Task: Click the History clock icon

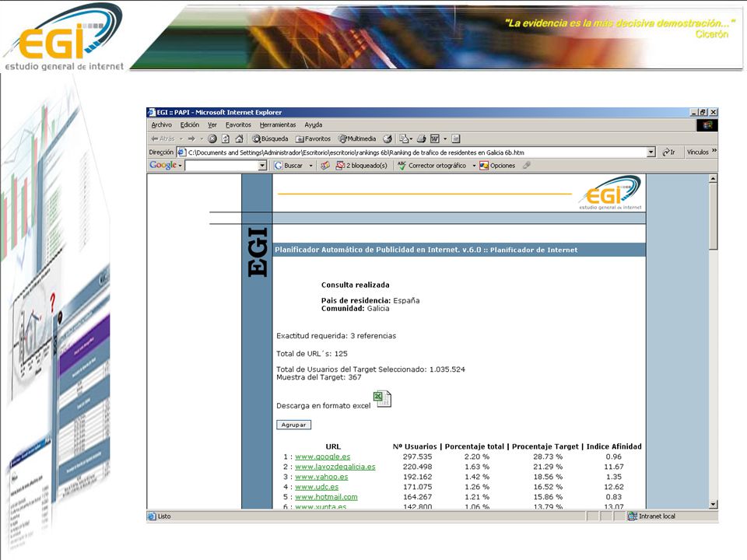Action: click(388, 138)
